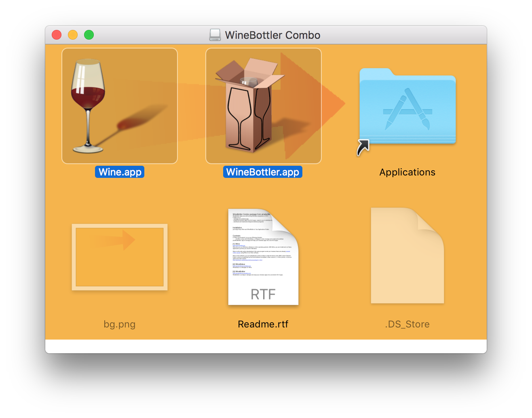Select the .DS_Store blank file icon

[407, 255]
